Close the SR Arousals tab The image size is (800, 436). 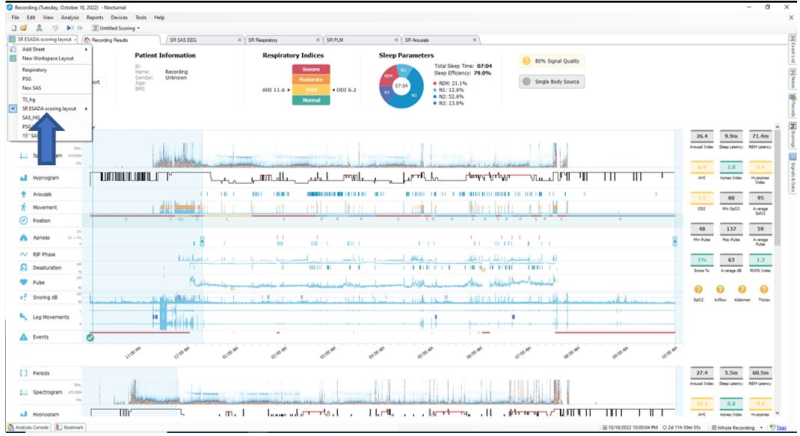pos(475,40)
